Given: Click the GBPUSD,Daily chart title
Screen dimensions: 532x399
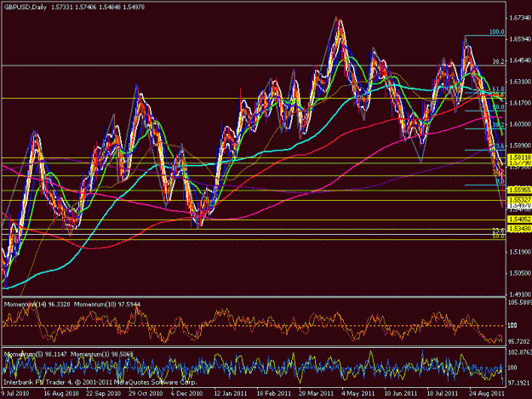Looking at the screenshot, I should pos(26,7).
